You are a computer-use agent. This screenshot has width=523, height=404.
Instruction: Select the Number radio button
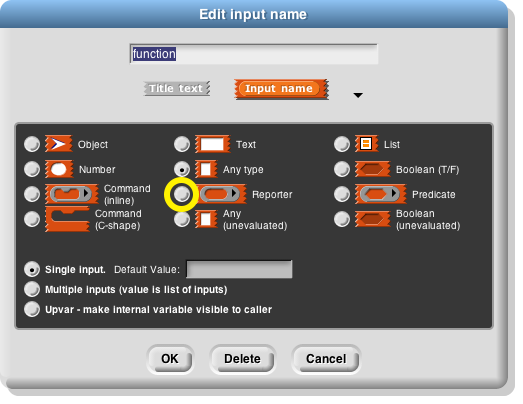(x=32, y=169)
